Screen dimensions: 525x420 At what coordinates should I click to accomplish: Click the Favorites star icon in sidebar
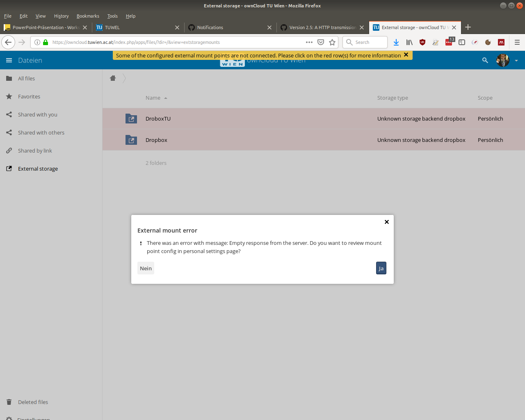click(x=9, y=96)
